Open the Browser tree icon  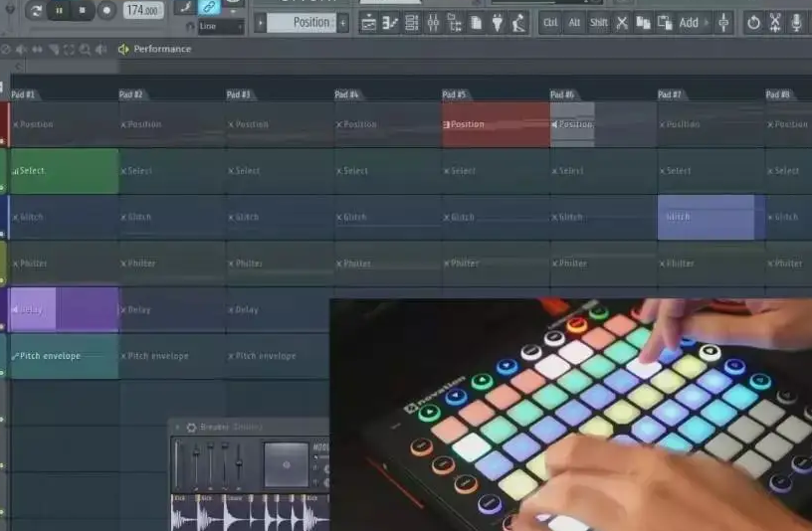[x=454, y=23]
